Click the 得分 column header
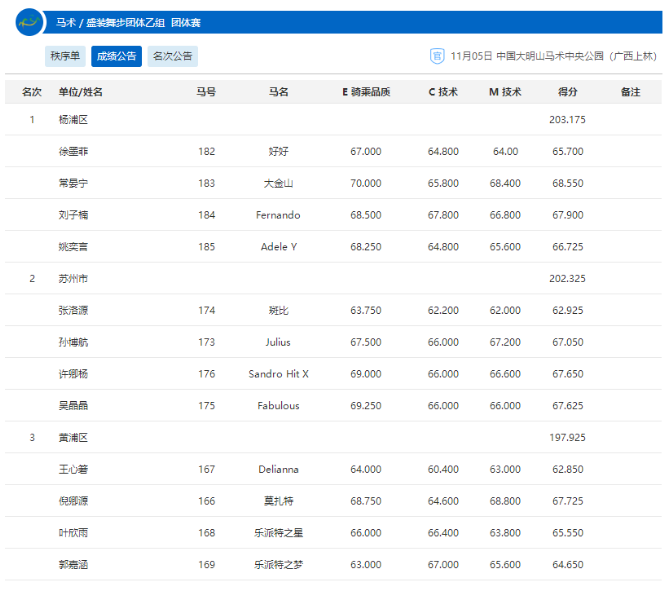Viewport: 666px width, 596px height. (567, 92)
